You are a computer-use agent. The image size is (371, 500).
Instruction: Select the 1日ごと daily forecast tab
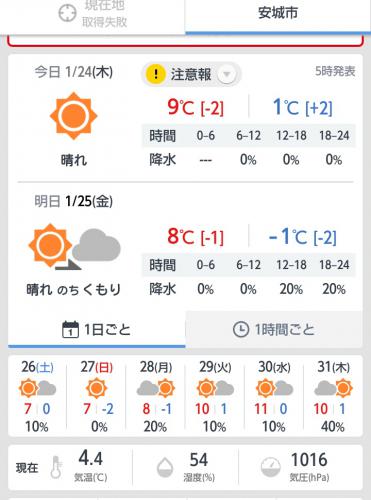pos(97,329)
